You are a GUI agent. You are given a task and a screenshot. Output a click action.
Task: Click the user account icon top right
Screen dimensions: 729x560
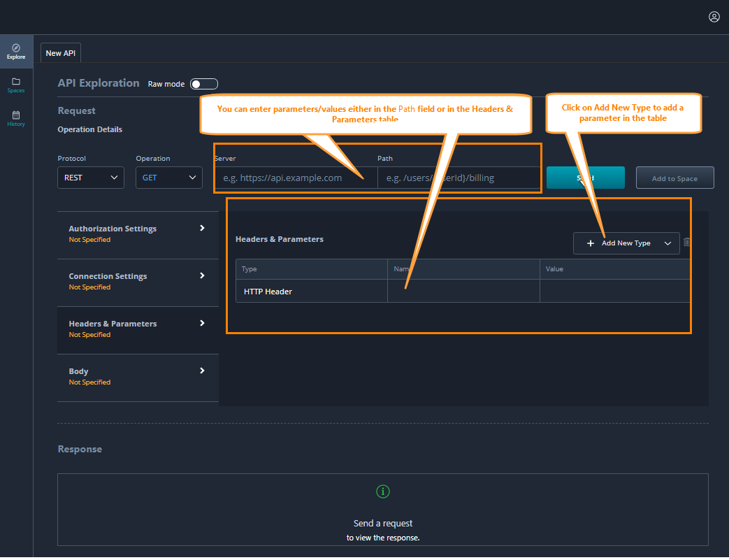(714, 17)
